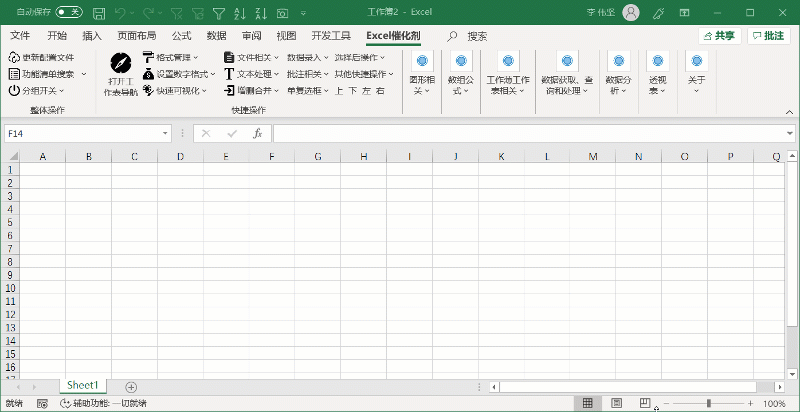Switch to Page Layout view in status bar

tap(616, 403)
